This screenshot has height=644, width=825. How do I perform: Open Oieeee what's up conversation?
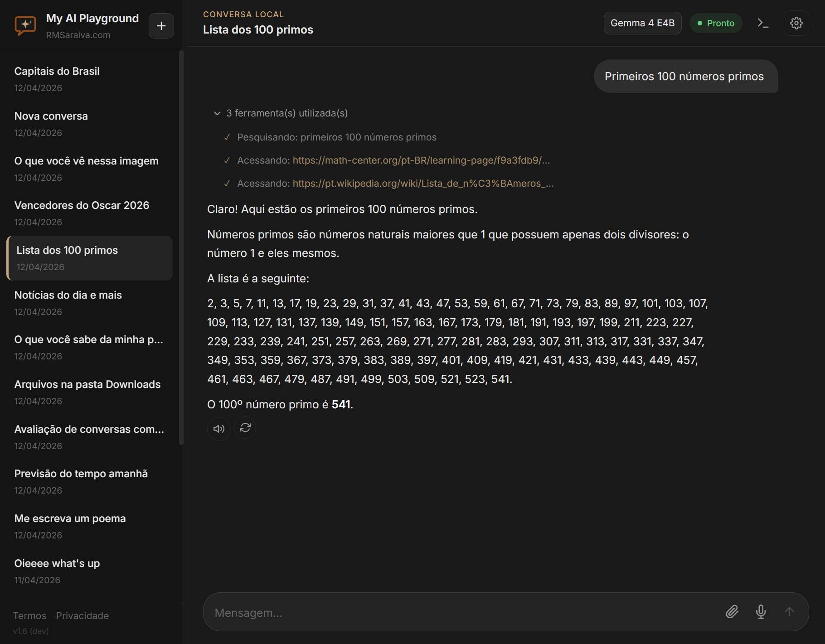(x=89, y=571)
